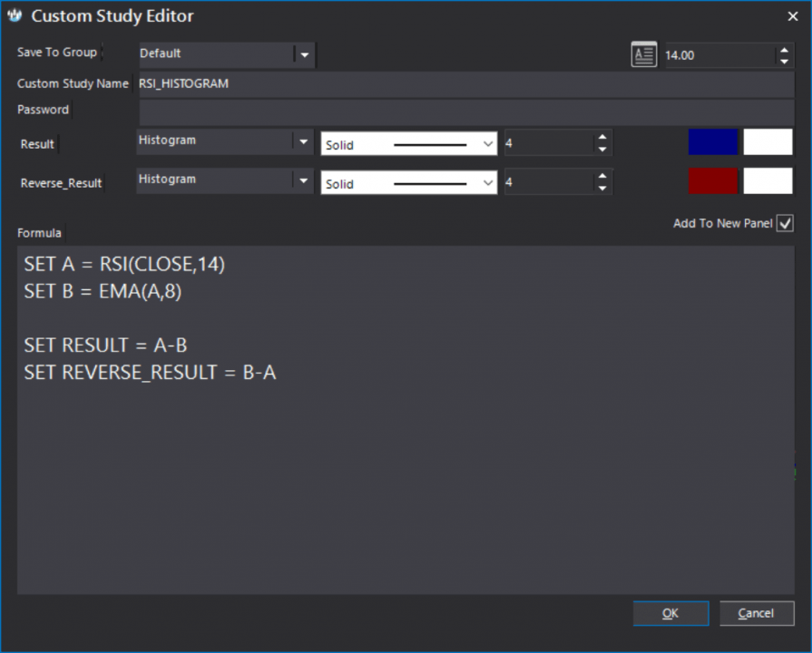Click the Cancel button
The image size is (812, 653).
pos(757,613)
